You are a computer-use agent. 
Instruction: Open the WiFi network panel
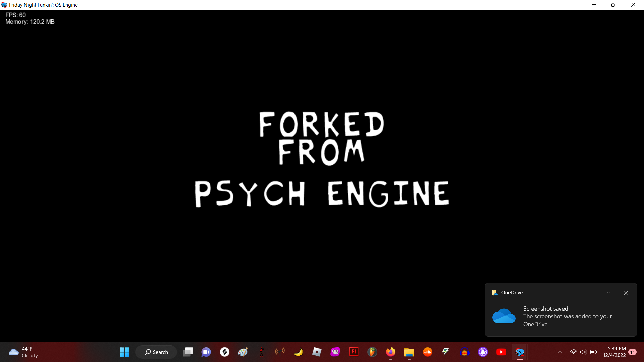click(x=574, y=352)
